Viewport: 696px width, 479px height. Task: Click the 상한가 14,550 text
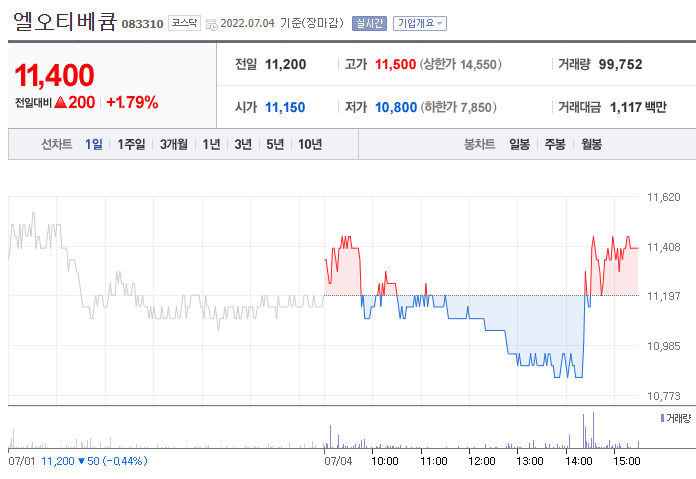[460, 64]
